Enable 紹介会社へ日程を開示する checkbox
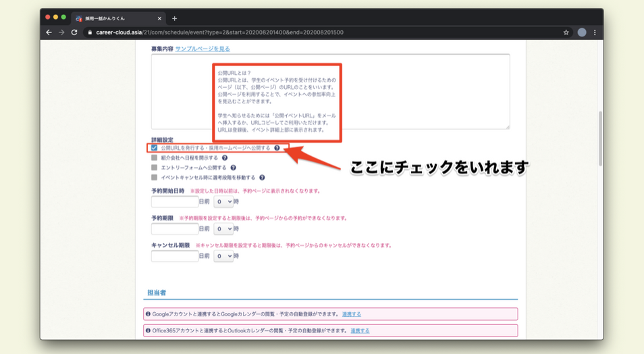644x354 pixels. point(154,157)
